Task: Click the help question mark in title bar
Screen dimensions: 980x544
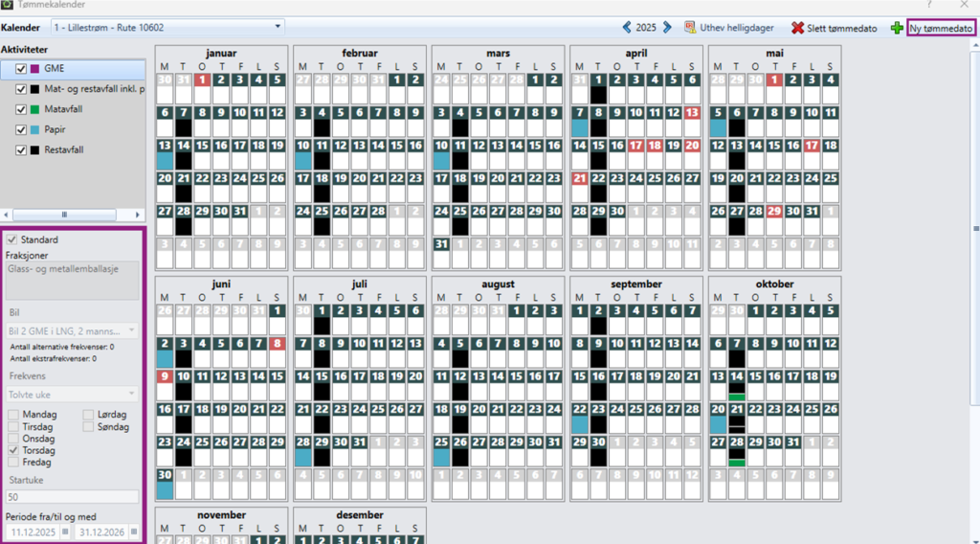Action: tap(928, 5)
